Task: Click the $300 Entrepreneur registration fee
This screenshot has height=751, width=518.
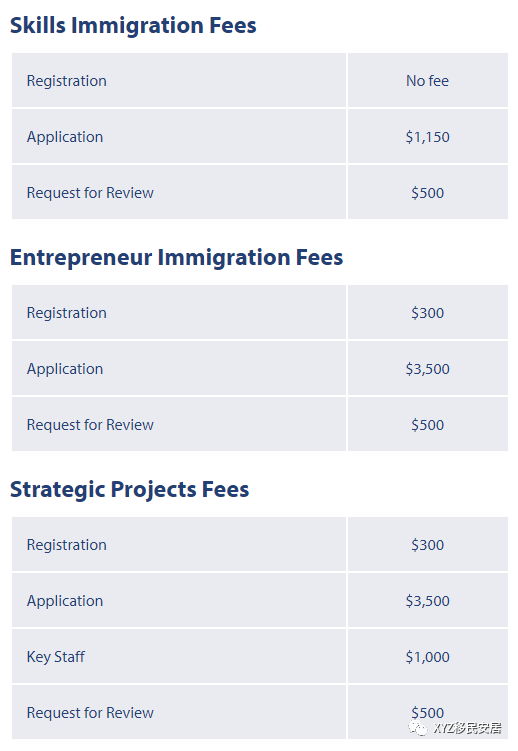Action: pos(428,312)
